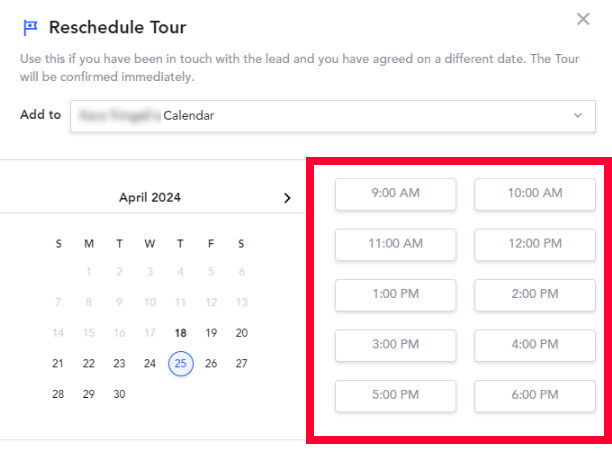The width and height of the screenshot is (612, 453).
Task: Select the 6:00 PM time slot
Action: tap(535, 396)
